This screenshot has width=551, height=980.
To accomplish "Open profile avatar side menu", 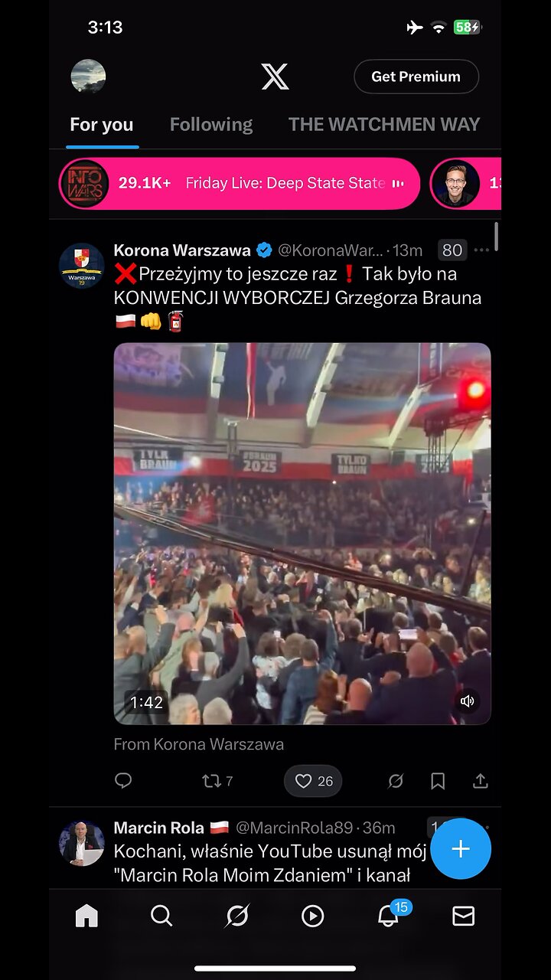I will tap(88, 77).
